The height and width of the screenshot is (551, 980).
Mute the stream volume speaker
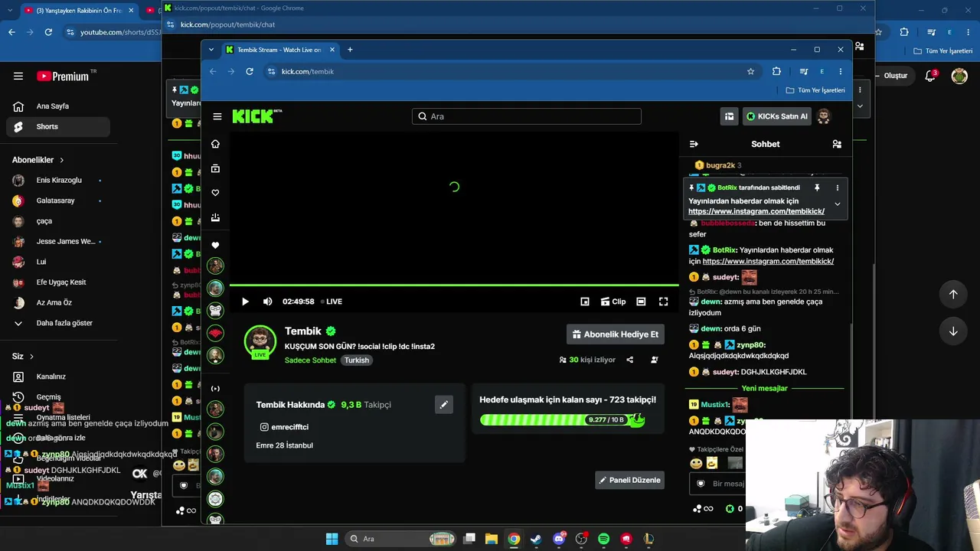(267, 302)
